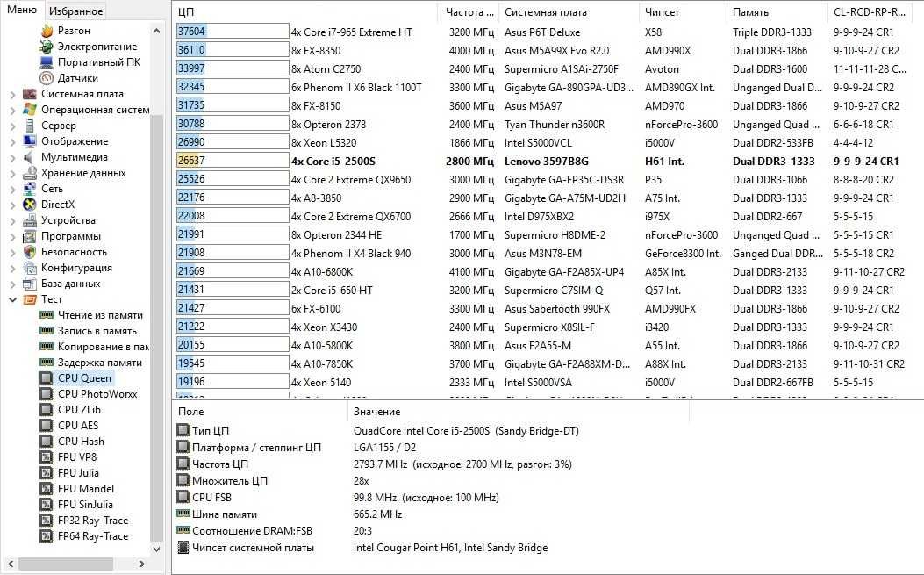Viewport: 924px width, 575px height.
Task: Click the Сервер icon
Action: click(30, 126)
